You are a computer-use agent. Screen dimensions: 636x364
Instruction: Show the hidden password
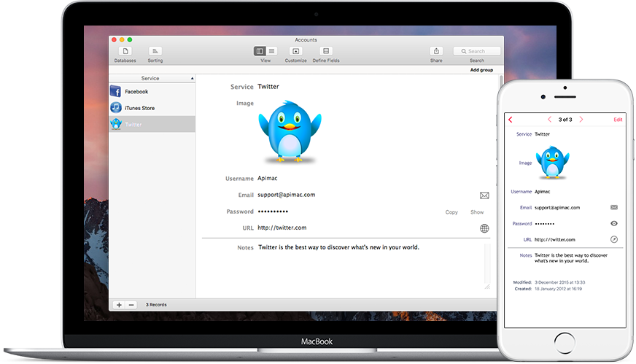(477, 212)
